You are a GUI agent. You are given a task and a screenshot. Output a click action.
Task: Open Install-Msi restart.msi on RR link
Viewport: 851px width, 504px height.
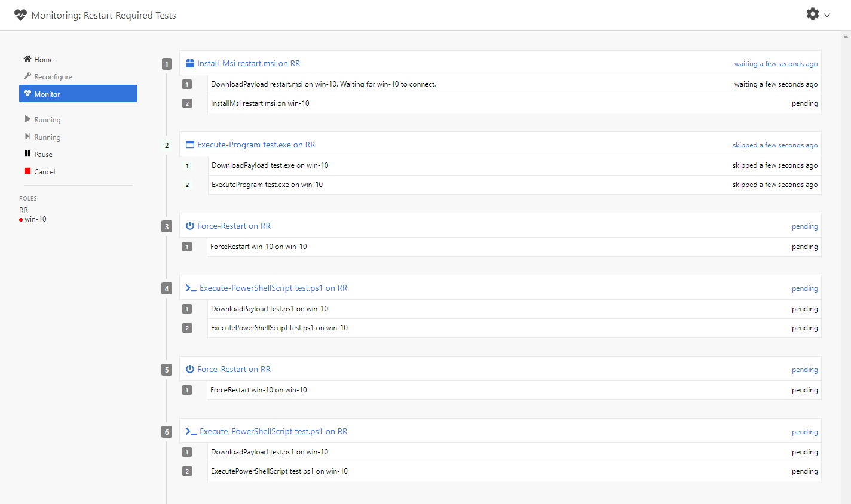[x=249, y=63]
